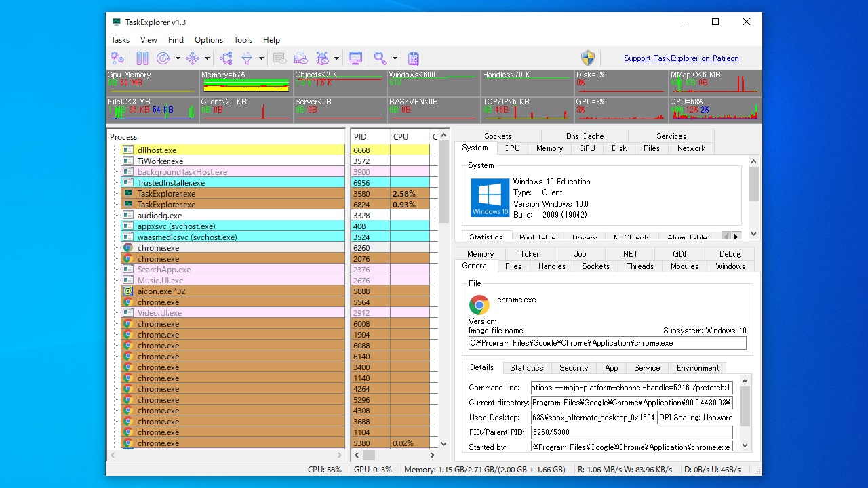Open the Options menu
Image resolution: width=868 pixels, height=488 pixels.
[x=209, y=40]
